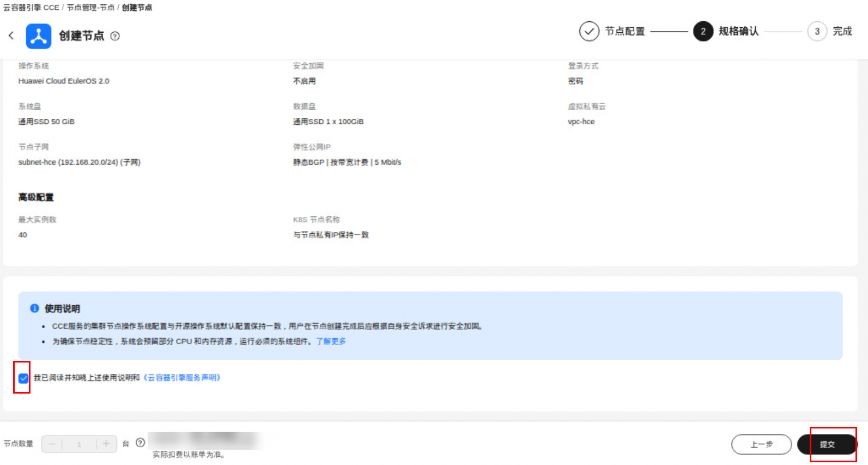Viewport: 868px width, 465px height.
Task: Click the 高级配置 section heading
Action: (x=36, y=197)
